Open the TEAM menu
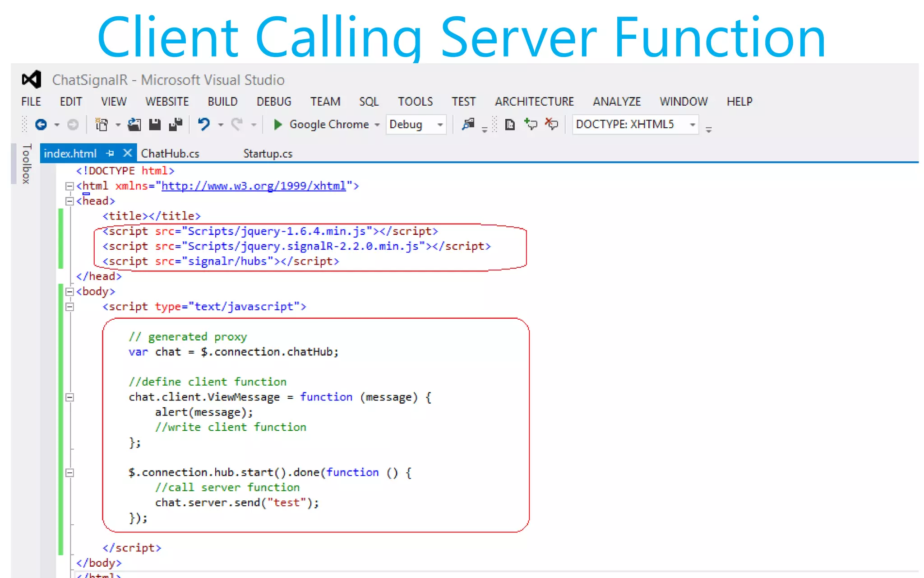 [325, 102]
